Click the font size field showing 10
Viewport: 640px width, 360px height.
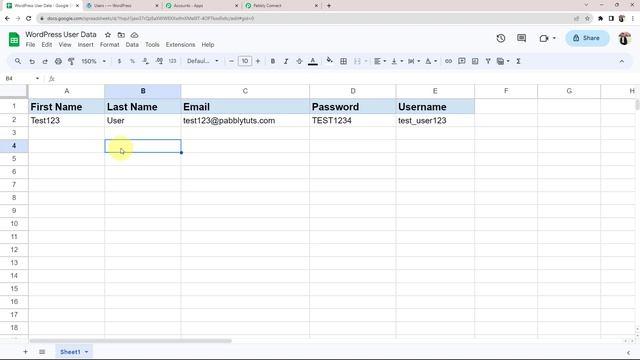coord(244,61)
